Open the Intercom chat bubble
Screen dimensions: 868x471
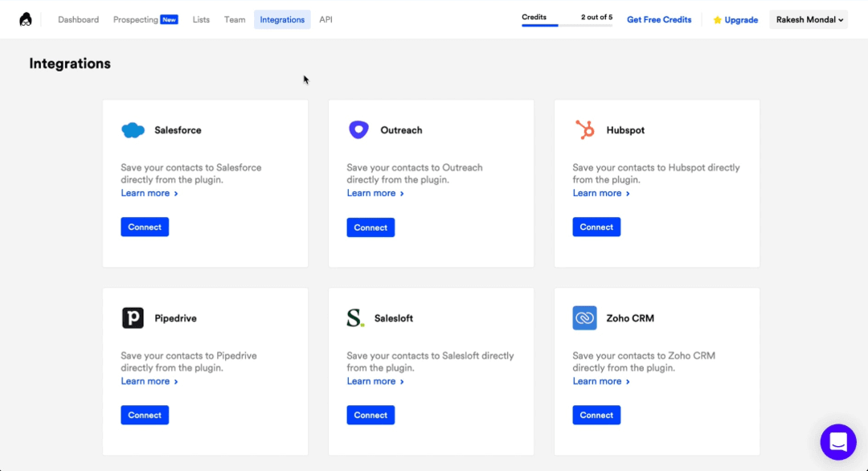click(838, 442)
